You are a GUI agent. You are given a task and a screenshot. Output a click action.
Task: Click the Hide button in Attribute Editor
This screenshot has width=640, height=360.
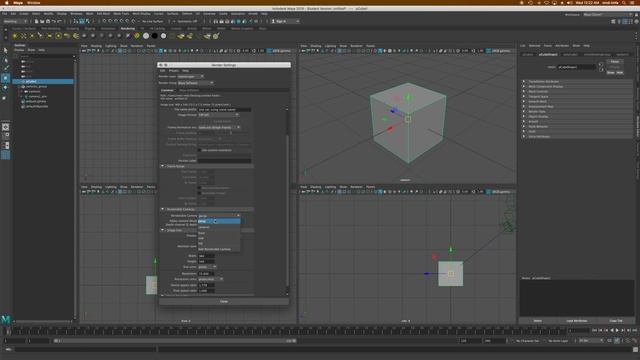pyautogui.click(x=620, y=73)
